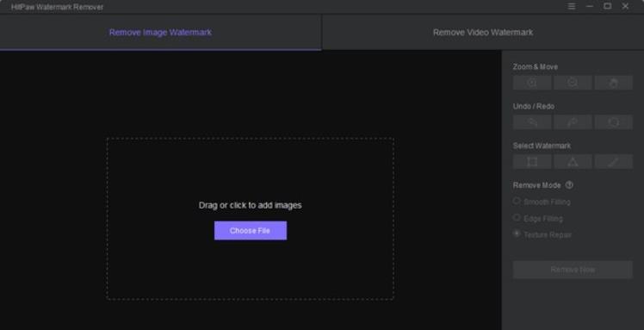Click the undo arrow icon
The image size is (644, 330).
tap(532, 122)
